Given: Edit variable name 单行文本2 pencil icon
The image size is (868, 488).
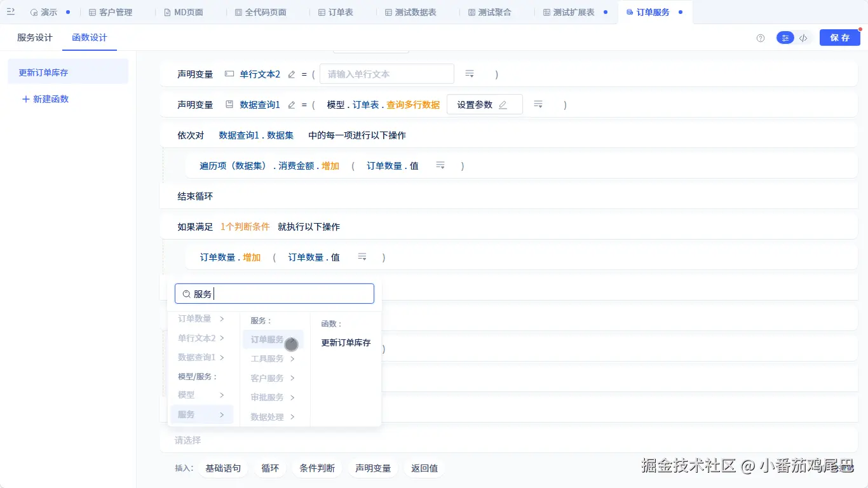Looking at the screenshot, I should point(292,74).
